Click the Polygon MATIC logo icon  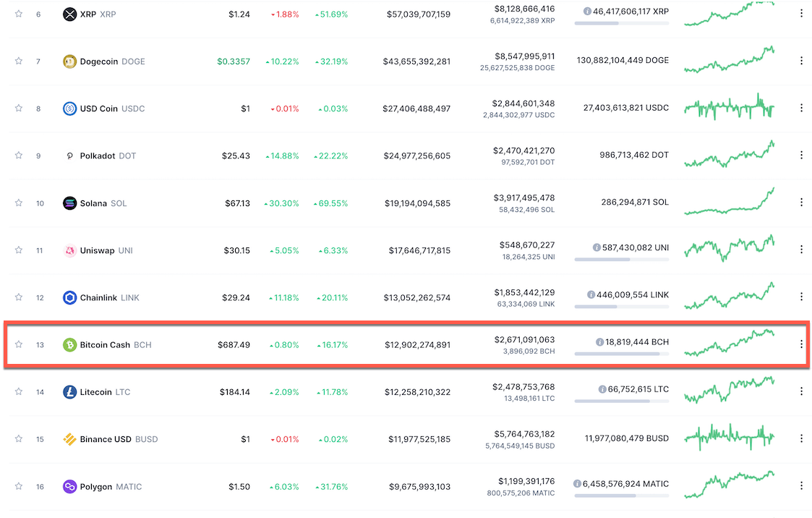(69, 487)
